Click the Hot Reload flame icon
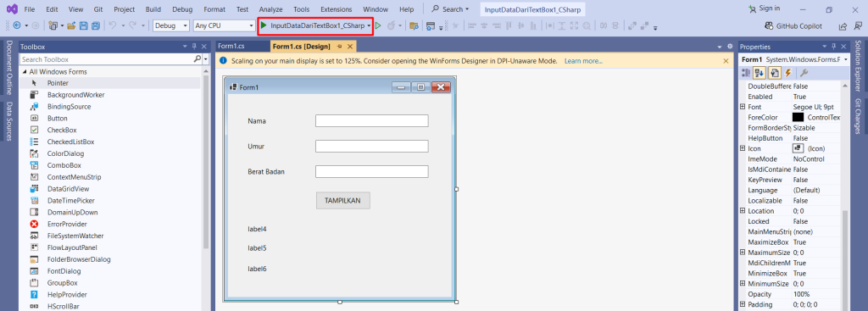The height and width of the screenshot is (311, 868). (x=392, y=25)
